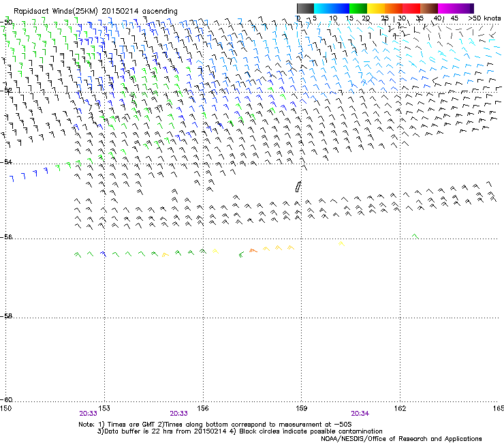The width and height of the screenshot is (504, 443).
Task: Click the longitude label 159
Action: 302,408
